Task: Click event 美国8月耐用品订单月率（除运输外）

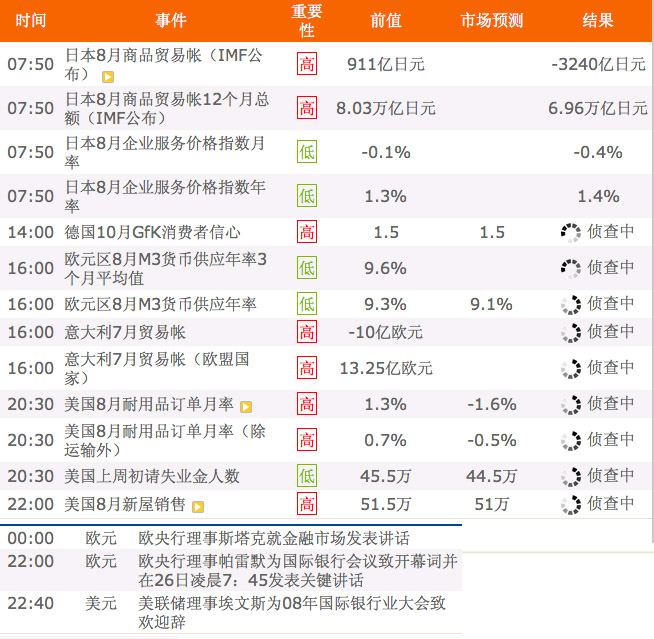Action: coord(165,440)
